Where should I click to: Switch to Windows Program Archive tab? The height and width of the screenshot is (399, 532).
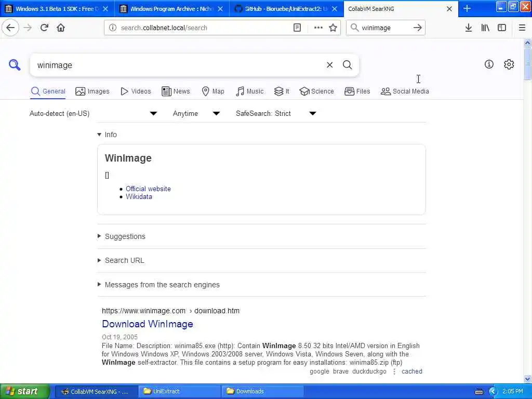point(171,9)
